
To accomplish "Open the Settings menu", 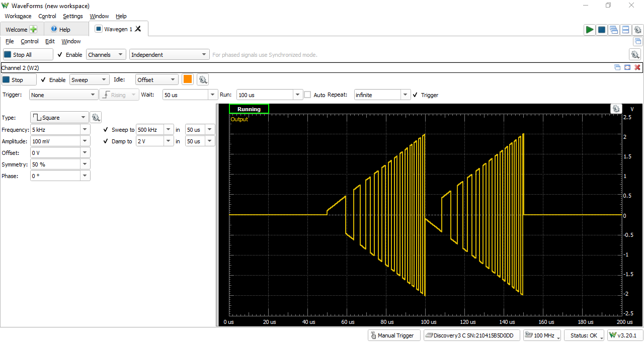I will pyautogui.click(x=72, y=16).
